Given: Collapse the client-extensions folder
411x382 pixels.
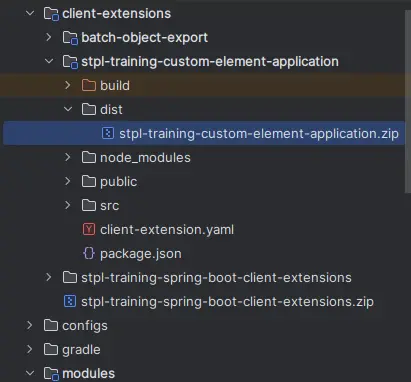Looking at the screenshot, I should tap(30, 13).
